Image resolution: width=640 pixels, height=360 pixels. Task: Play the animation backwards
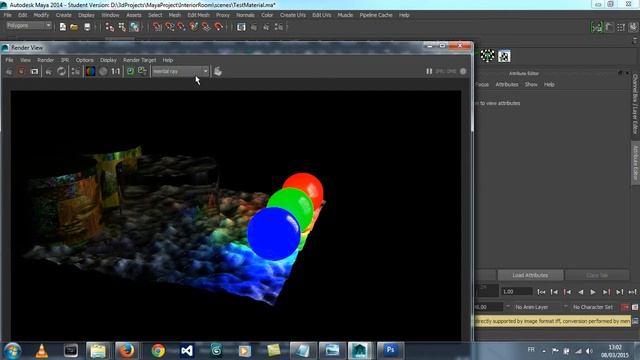coord(580,292)
